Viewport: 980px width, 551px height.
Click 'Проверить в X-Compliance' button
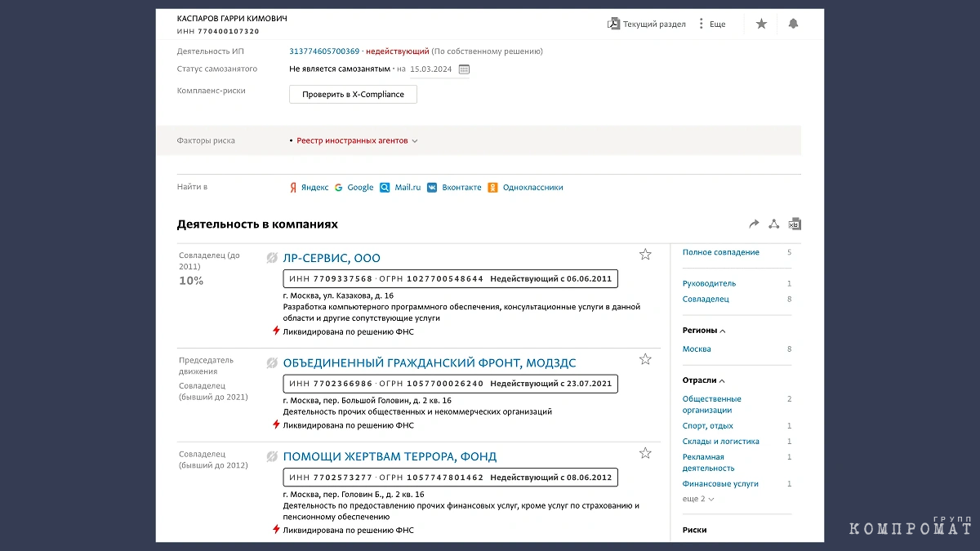pos(353,95)
